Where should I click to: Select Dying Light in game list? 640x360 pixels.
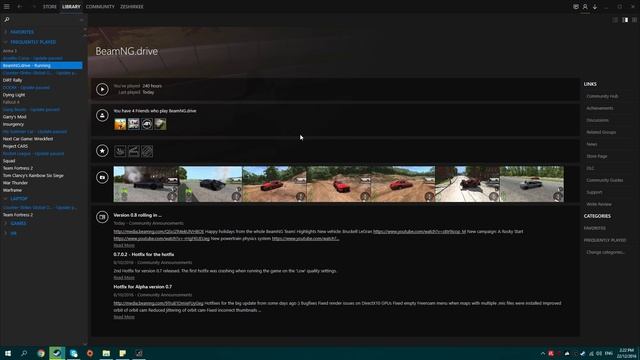tap(14, 95)
